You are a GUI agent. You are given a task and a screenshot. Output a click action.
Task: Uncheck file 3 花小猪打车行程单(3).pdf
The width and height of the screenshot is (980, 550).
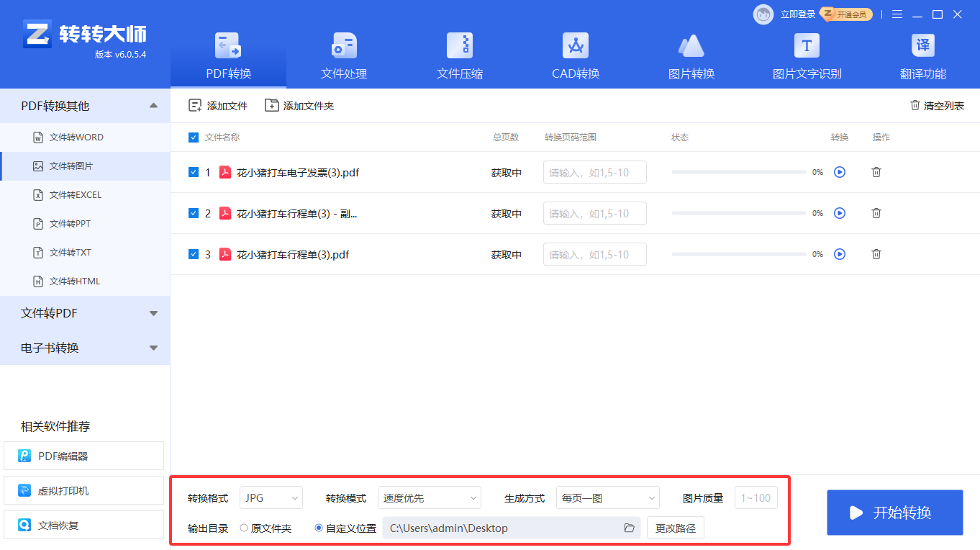[193, 254]
